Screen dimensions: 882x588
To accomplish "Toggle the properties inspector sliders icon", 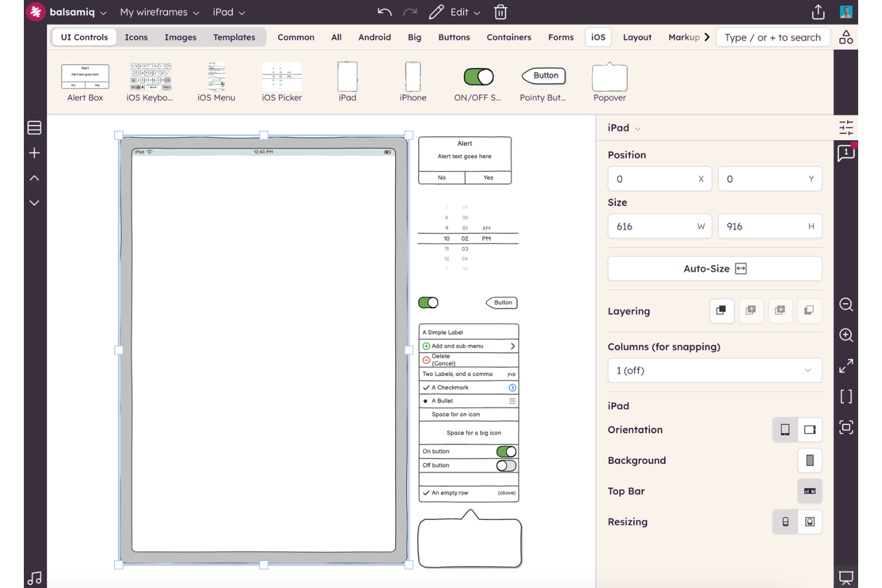I will (846, 127).
